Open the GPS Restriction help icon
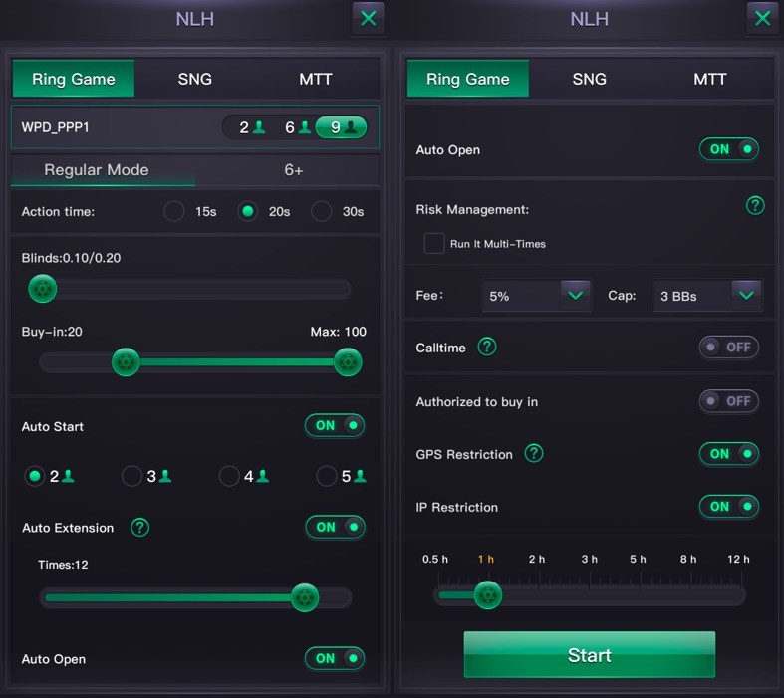The height and width of the screenshot is (698, 784). 534,453
